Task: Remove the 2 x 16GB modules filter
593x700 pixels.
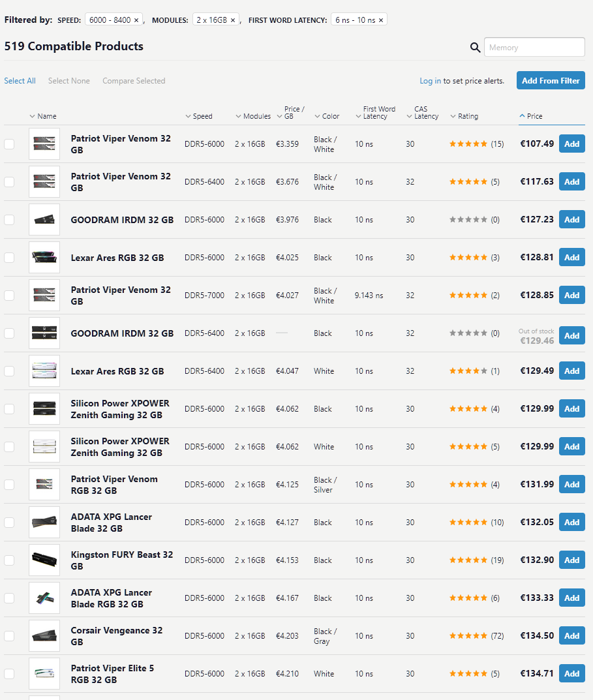Action: [233, 20]
